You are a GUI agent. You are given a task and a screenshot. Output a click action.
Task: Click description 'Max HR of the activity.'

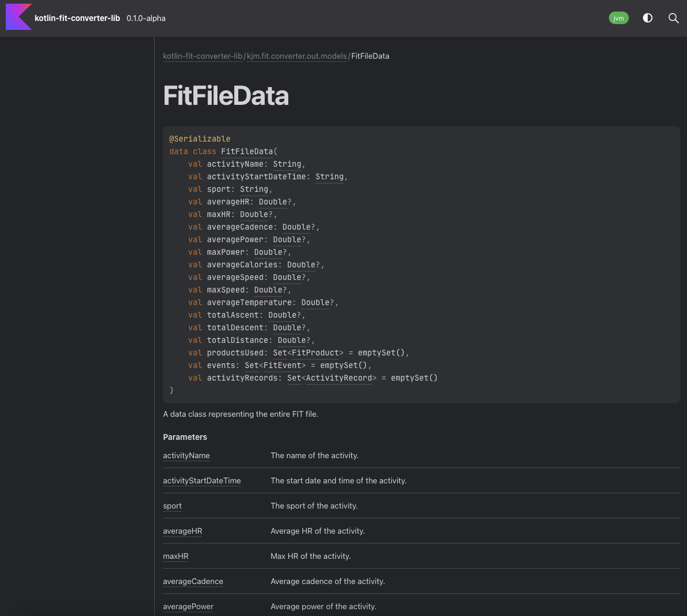tap(311, 556)
